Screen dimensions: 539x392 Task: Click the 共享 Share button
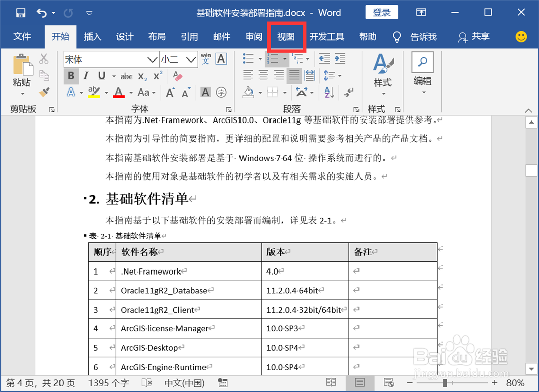(x=473, y=36)
